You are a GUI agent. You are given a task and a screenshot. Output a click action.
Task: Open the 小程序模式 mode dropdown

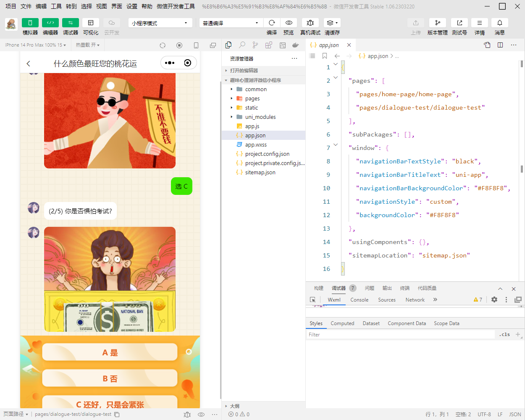click(160, 23)
